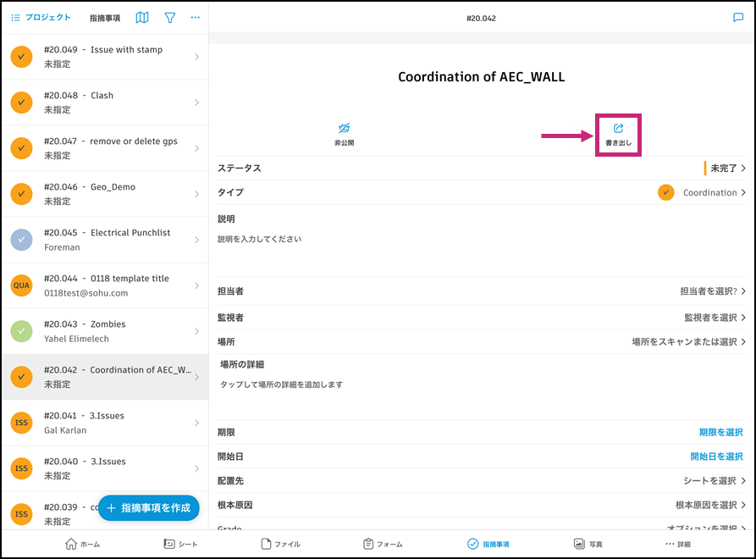Click the ISS badge of #20.041
This screenshot has width=756, height=559.
pos(22,423)
